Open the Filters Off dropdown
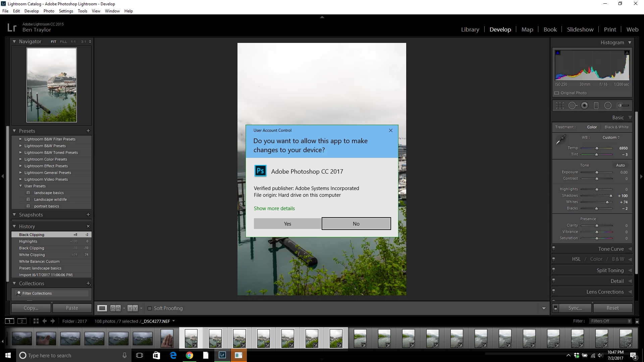 point(611,321)
